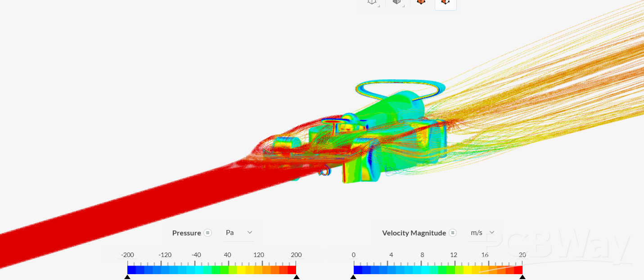This screenshot has width=644, height=280.
Task: Grab the velocity scale maximum triangle handle
Action: pyautogui.click(x=522, y=277)
